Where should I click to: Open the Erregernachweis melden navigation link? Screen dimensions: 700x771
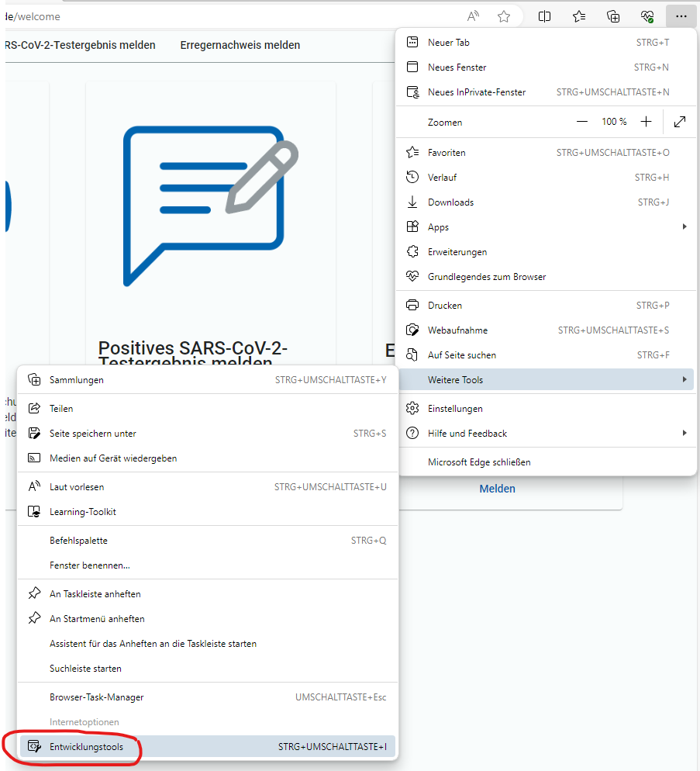pos(240,45)
